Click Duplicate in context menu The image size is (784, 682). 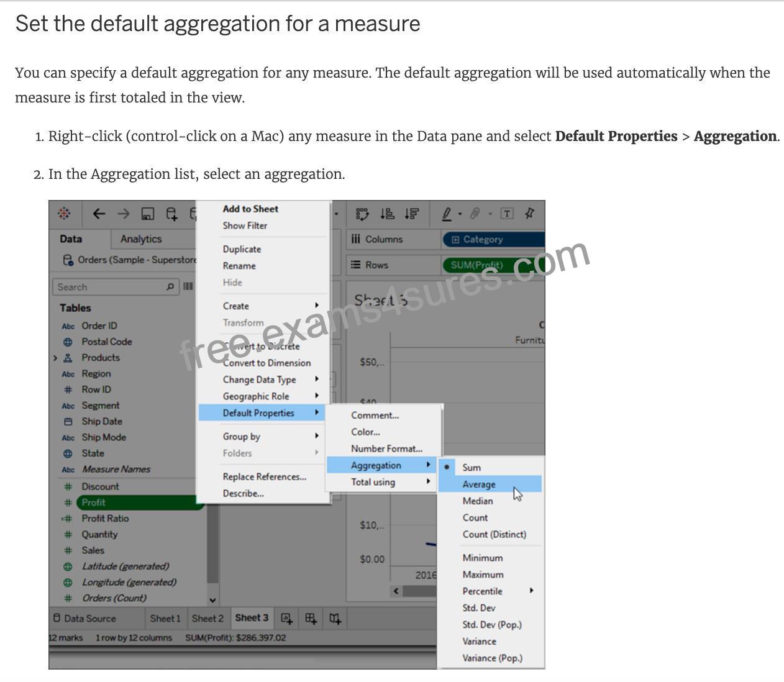[242, 249]
